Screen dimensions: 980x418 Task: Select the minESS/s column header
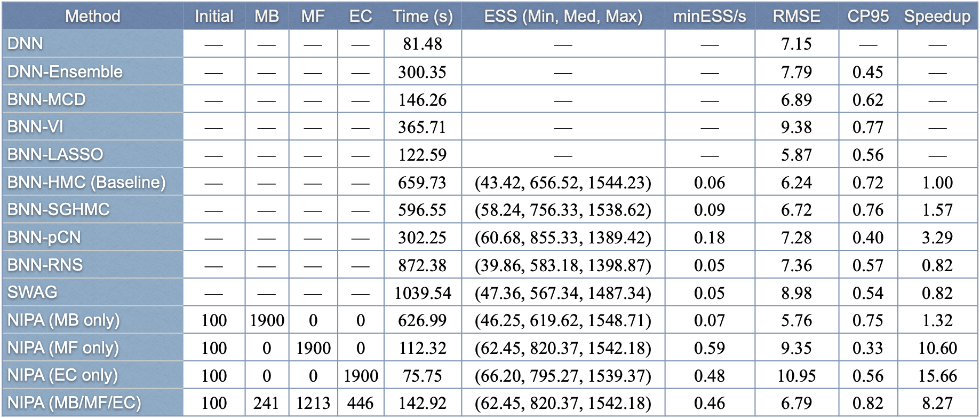click(x=710, y=16)
